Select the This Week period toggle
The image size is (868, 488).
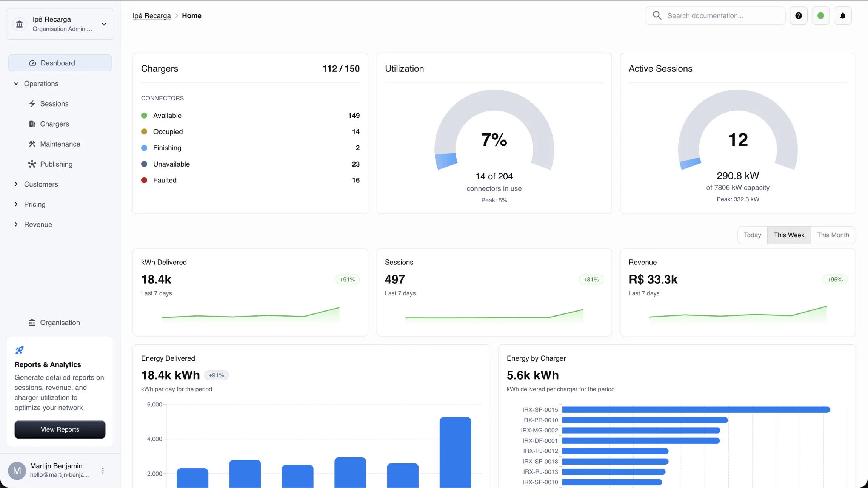[789, 235]
